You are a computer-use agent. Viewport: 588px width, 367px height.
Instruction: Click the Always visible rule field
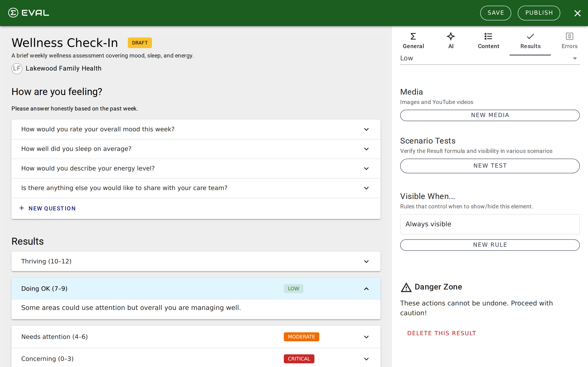click(x=490, y=224)
